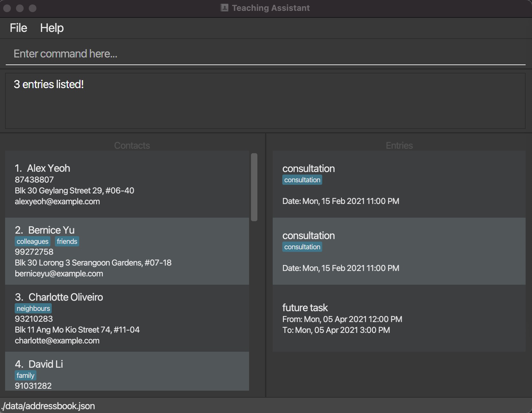Image resolution: width=532 pixels, height=413 pixels.
Task: Click To: Mon, 05 Apr 2021 3:00 PM
Action: 336,330
